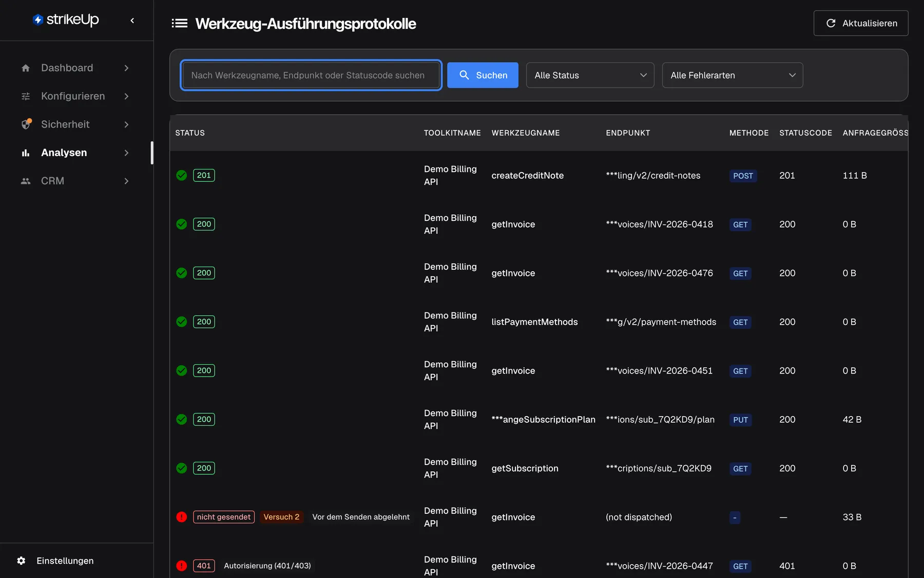Viewport: 924px width, 578px height.
Task: Expand the Konfigurieren menu chevron
Action: [x=126, y=96]
